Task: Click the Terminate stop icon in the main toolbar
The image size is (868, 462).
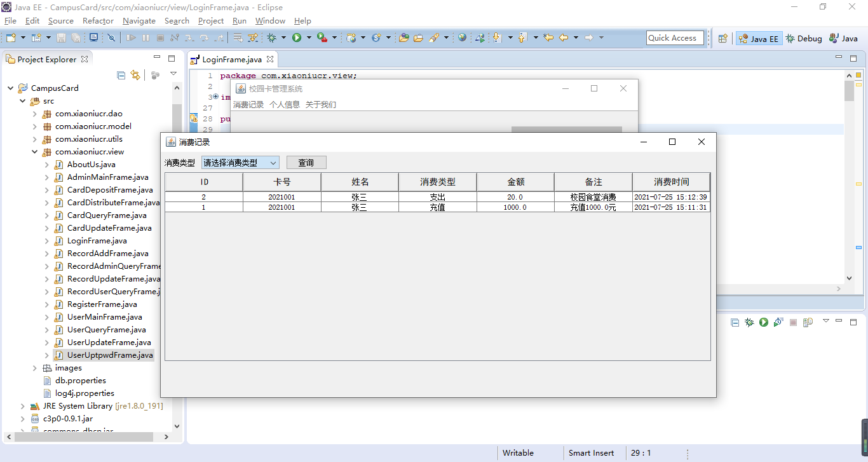Action: tap(160, 37)
